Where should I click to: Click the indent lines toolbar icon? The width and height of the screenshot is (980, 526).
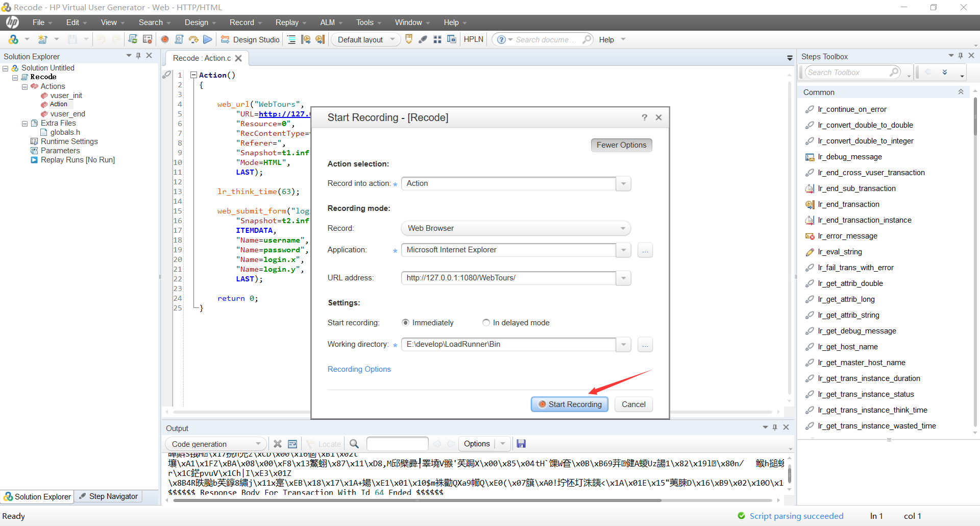coord(291,39)
